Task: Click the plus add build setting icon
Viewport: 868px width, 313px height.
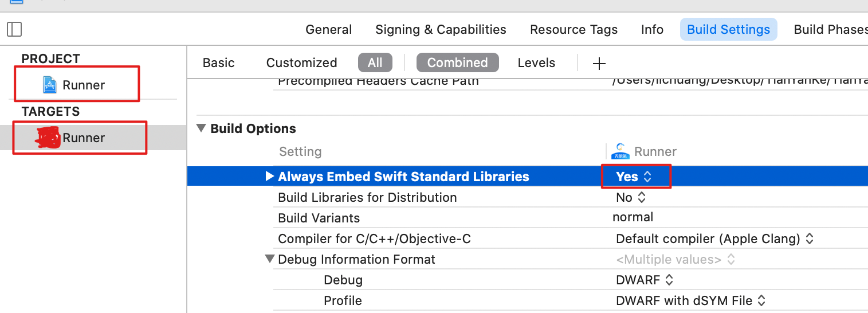Action: 599,63
